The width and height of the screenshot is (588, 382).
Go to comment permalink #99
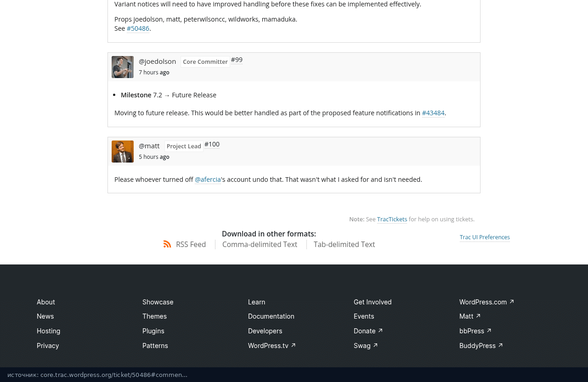click(237, 60)
